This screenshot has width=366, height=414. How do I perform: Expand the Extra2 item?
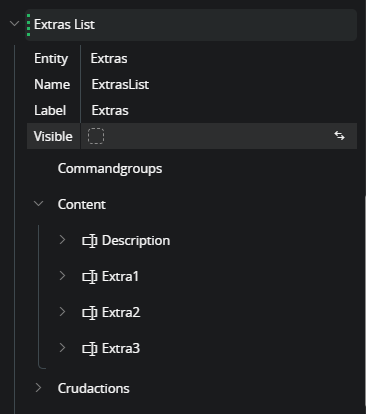click(62, 311)
